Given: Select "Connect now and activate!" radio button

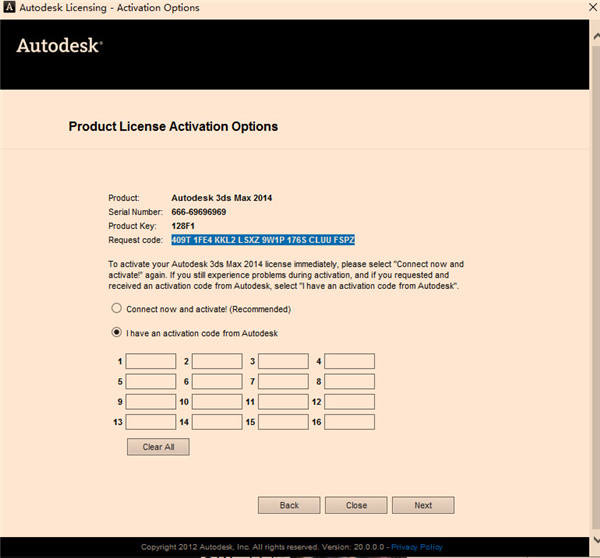Looking at the screenshot, I should (116, 308).
